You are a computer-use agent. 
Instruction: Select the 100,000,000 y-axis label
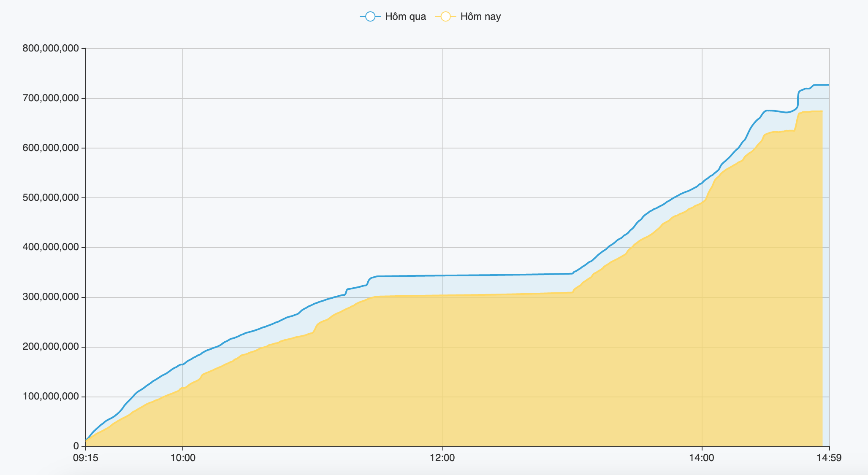coord(51,397)
